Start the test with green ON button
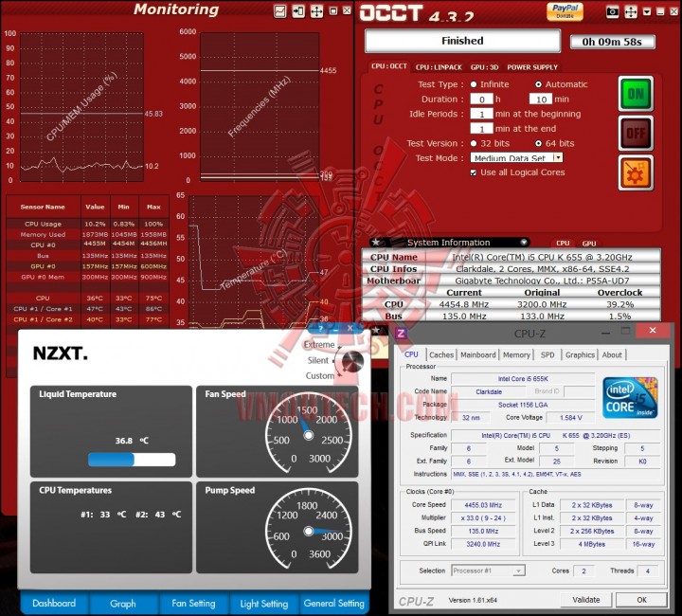Image resolution: width=682 pixels, height=616 pixels. coord(636,94)
